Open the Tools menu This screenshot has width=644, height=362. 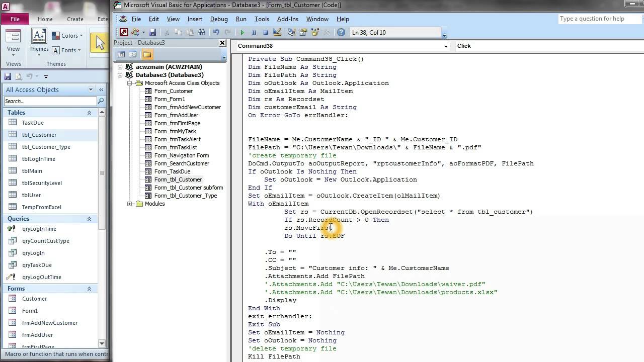[x=262, y=19]
